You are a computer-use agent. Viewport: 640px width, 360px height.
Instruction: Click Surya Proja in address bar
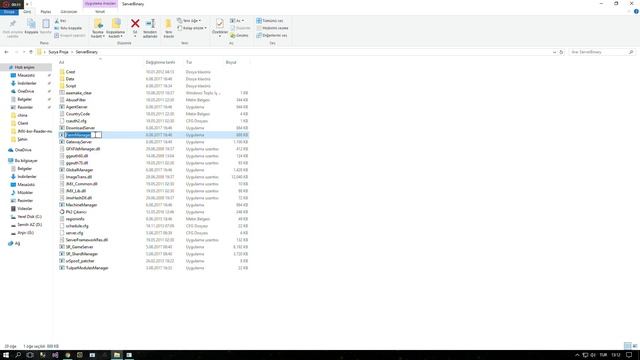[58, 52]
